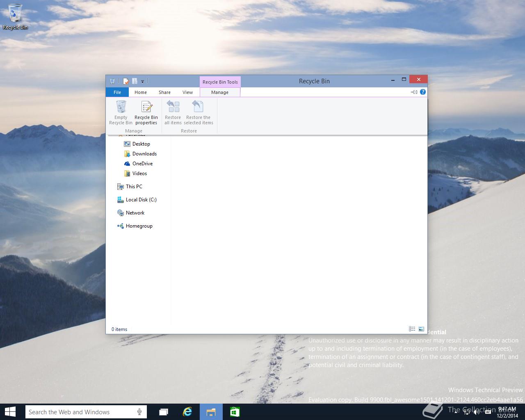Click the microphone icon in search box

(x=139, y=412)
